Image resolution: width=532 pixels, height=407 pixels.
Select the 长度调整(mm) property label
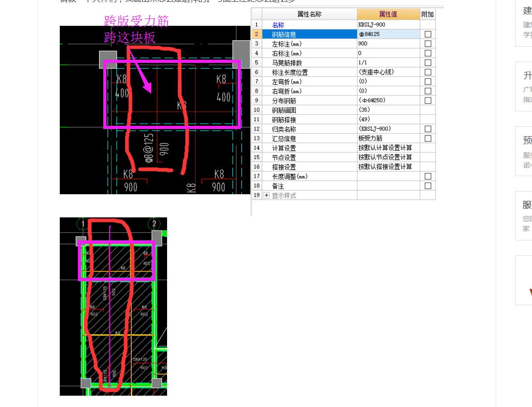coord(290,177)
